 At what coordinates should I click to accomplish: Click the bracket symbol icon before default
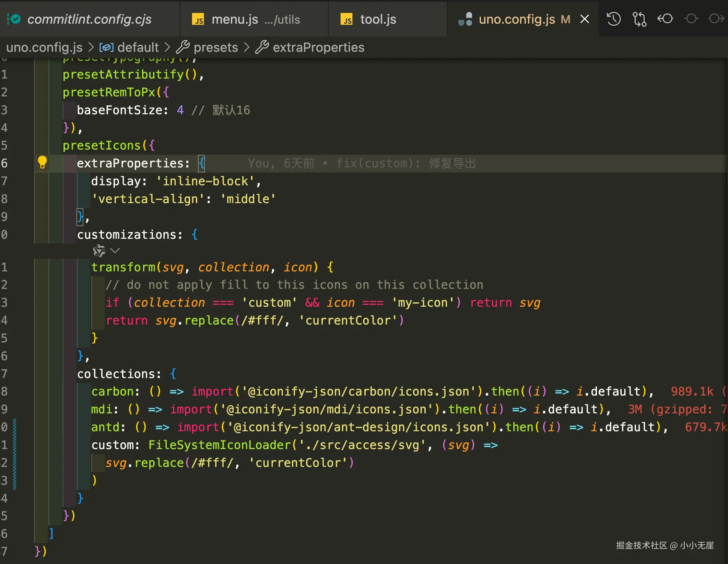106,47
